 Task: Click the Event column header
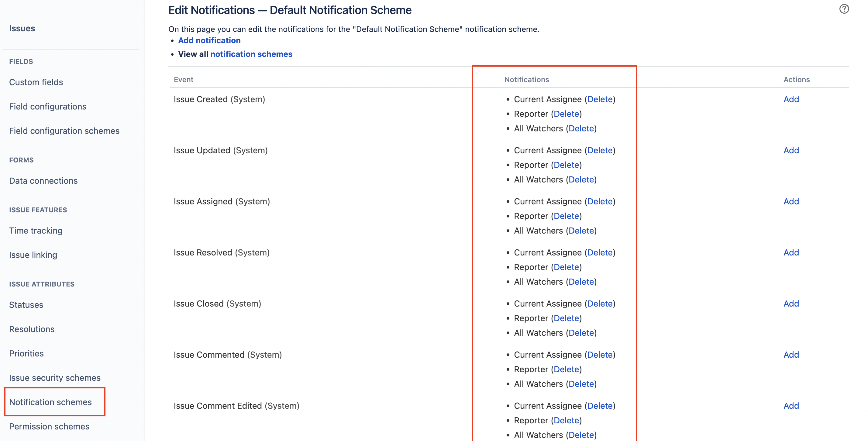click(184, 80)
